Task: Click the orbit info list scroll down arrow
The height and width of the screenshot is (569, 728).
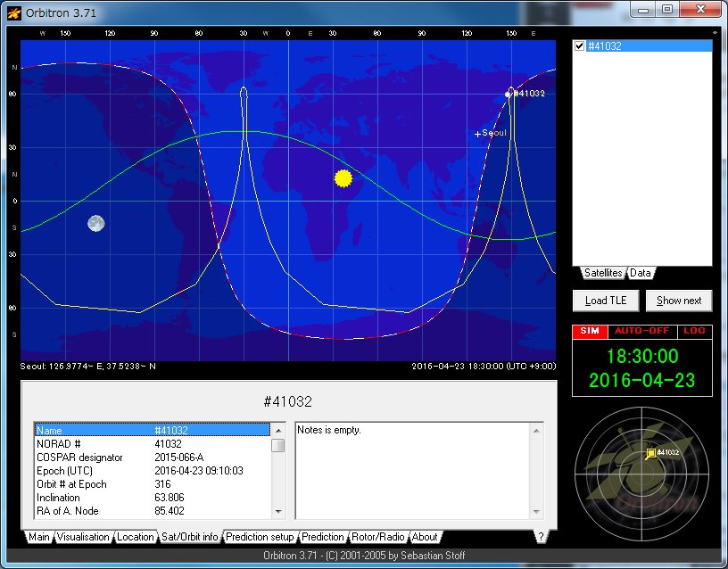Action: [278, 511]
